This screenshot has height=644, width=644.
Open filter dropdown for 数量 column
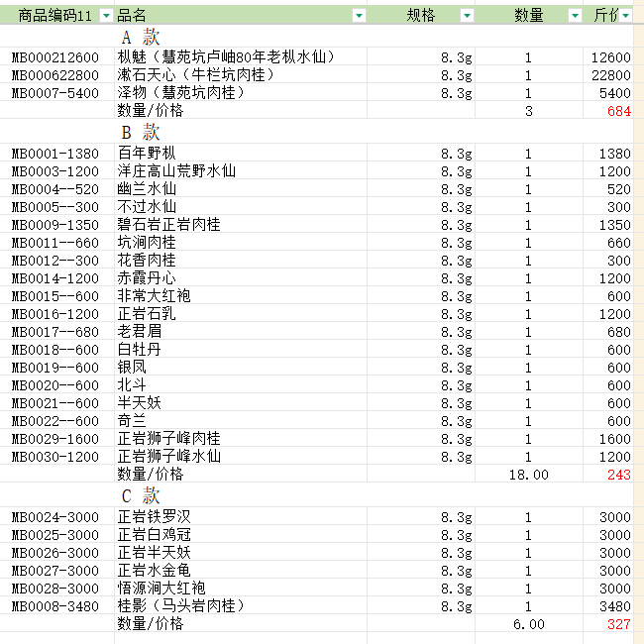click(575, 16)
